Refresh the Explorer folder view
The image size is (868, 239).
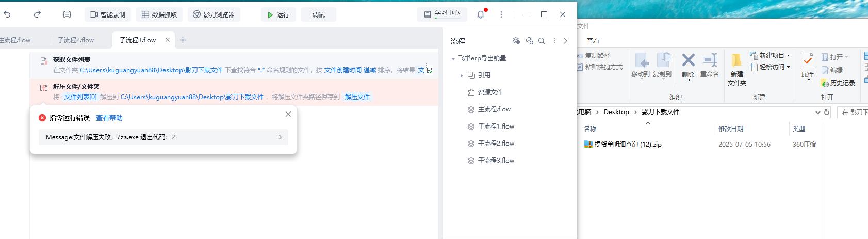827,112
